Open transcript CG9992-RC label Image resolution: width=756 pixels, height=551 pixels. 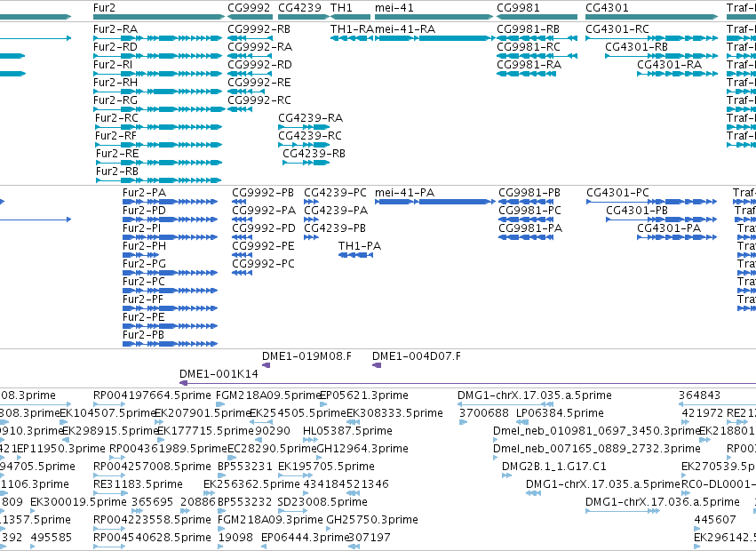259,100
